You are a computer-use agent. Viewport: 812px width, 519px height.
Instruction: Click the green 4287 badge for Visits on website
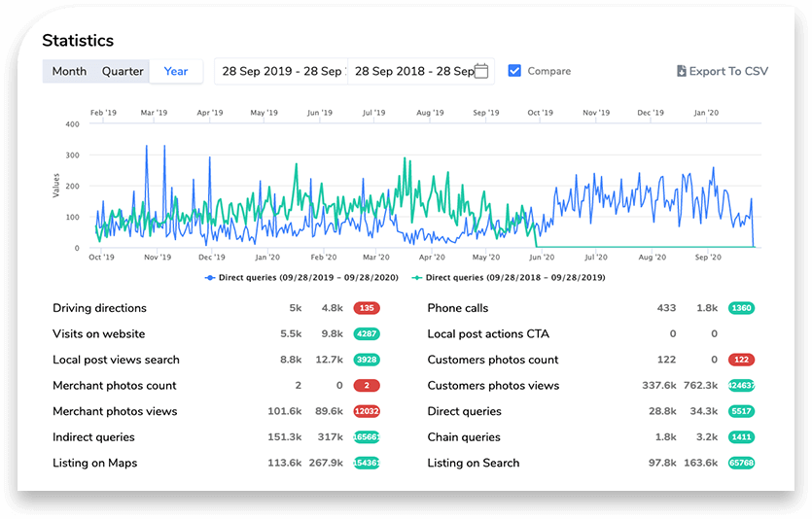(x=366, y=333)
